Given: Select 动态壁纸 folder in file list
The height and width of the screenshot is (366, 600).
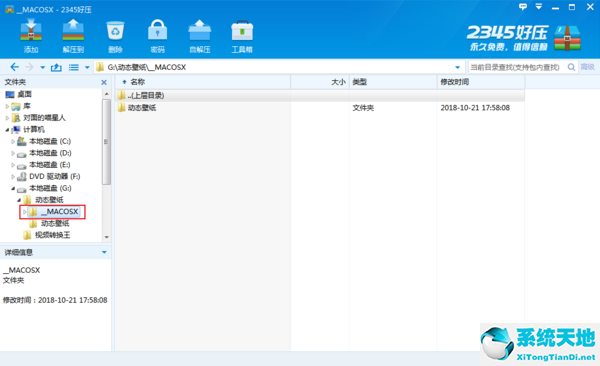Looking at the screenshot, I should pos(142,108).
